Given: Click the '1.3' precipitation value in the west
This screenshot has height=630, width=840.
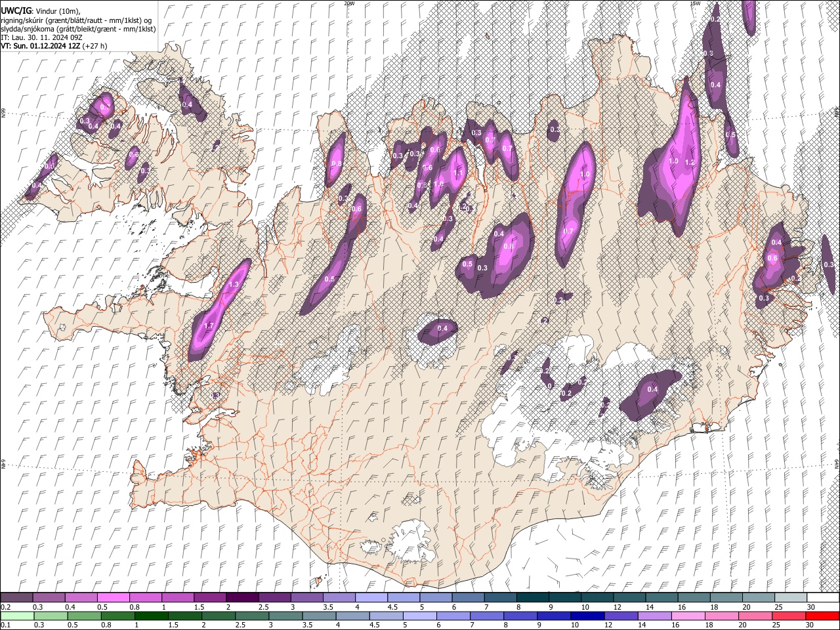Looking at the screenshot, I should (x=234, y=284).
